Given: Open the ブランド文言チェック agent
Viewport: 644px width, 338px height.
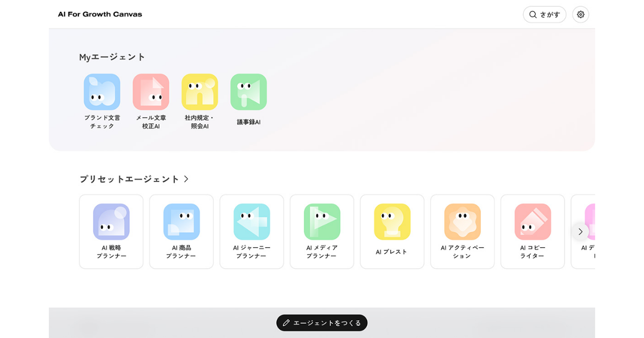Looking at the screenshot, I should [101, 92].
